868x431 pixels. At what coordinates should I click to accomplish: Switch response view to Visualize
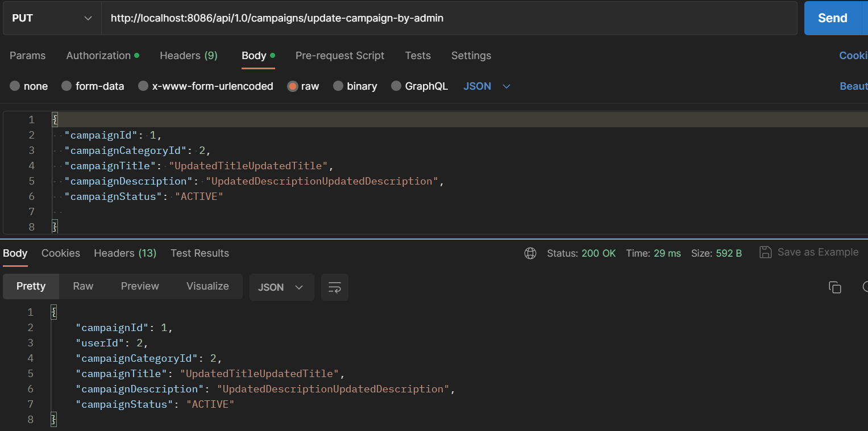click(x=207, y=286)
